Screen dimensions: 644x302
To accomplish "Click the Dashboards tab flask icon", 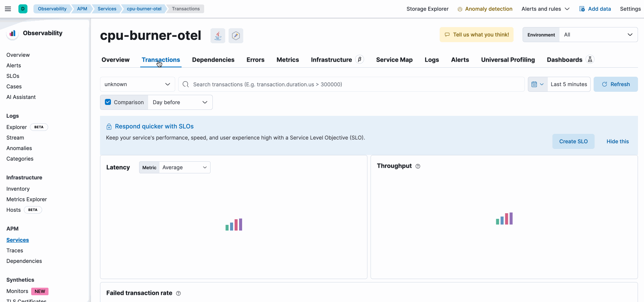I will point(590,59).
